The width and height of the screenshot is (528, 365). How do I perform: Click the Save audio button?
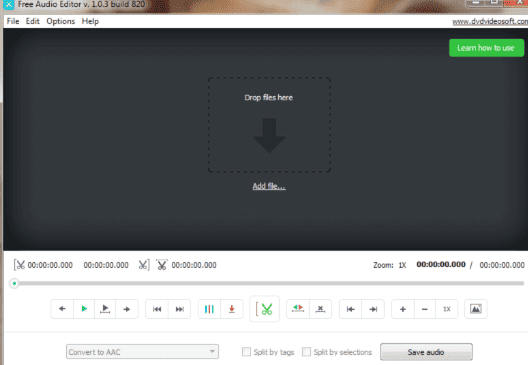coord(426,352)
